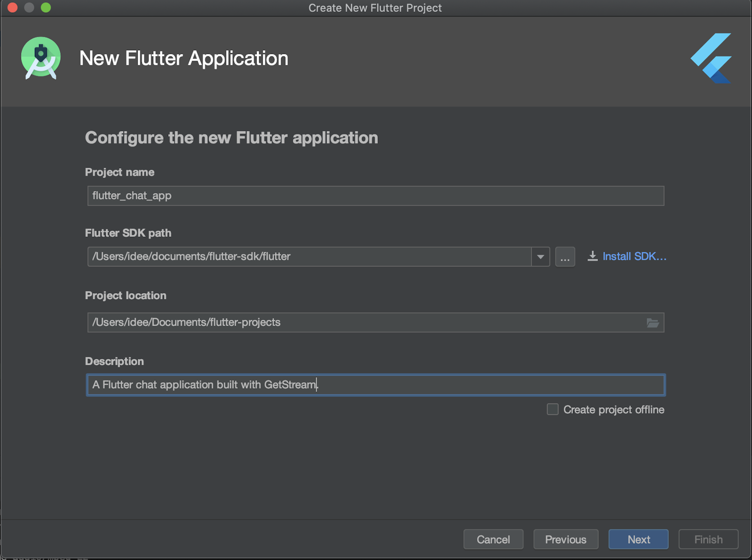Click the flutter_chat_app project name text

[x=132, y=196]
